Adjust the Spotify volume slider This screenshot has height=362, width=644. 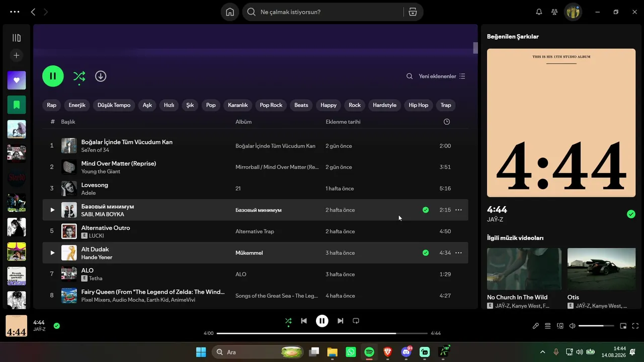click(596, 326)
